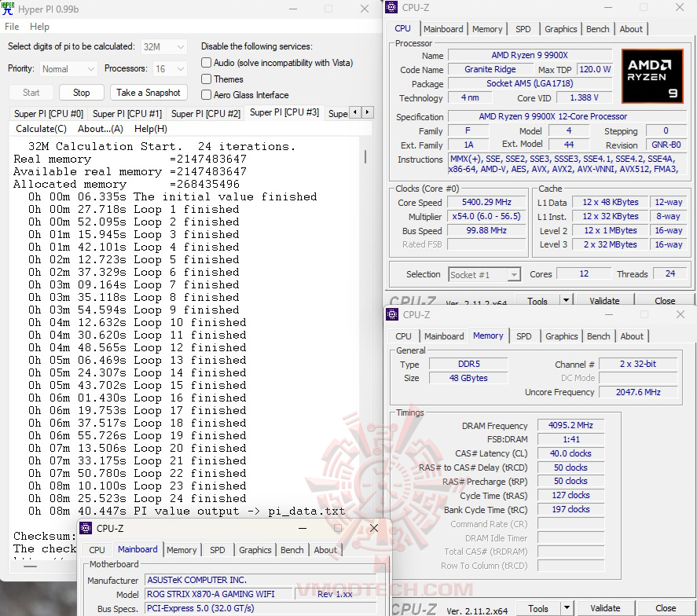
Task: Select SPD tab in bottom Mainboard CPU-Z window
Action: (x=218, y=550)
